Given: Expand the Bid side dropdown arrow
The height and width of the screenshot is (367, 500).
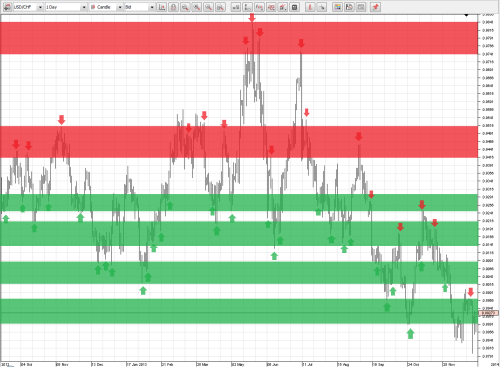Looking at the screenshot, I should point(152,7).
